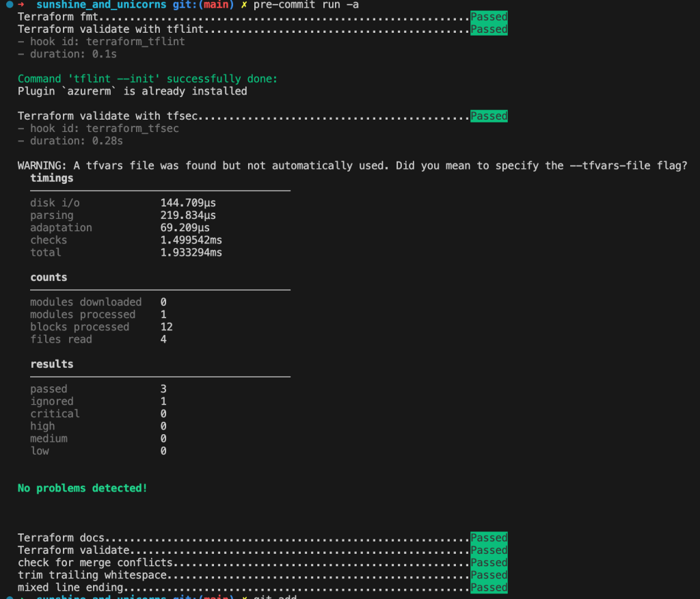Image resolution: width=700 pixels, height=599 pixels.
Task: Click Passed badge for check for merge conflicts
Action: pyautogui.click(x=489, y=563)
